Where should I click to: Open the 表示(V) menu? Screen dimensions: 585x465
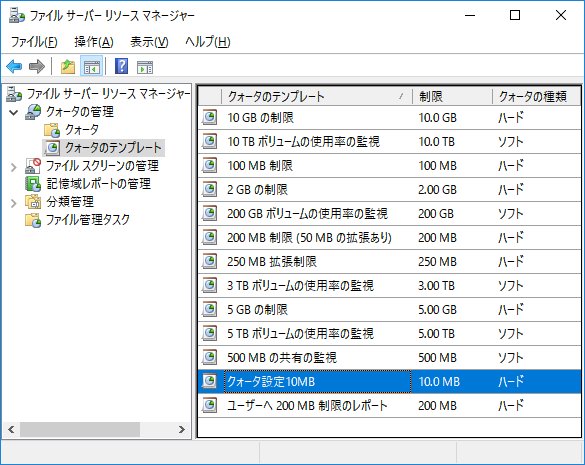149,41
